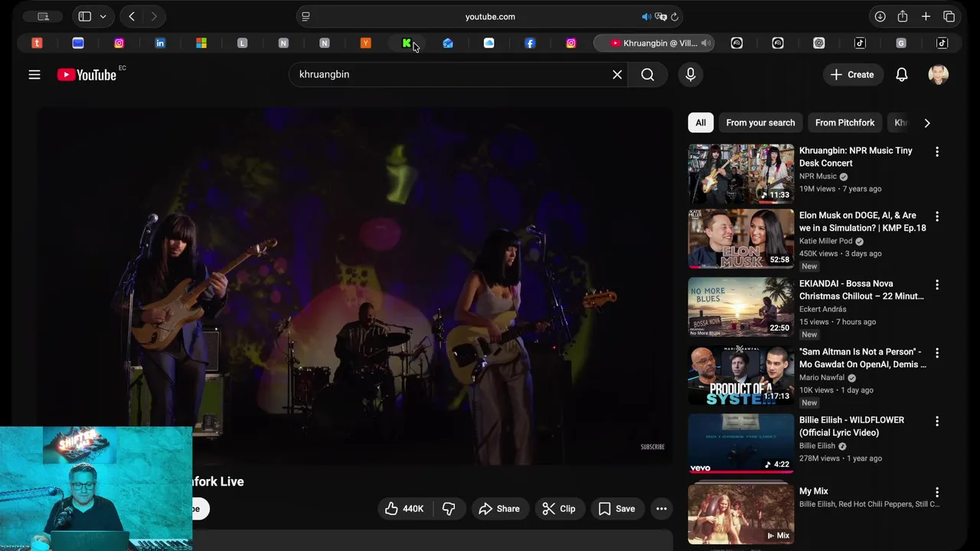
Task: Toggle the Safari sidebar
Action: pyautogui.click(x=85, y=16)
